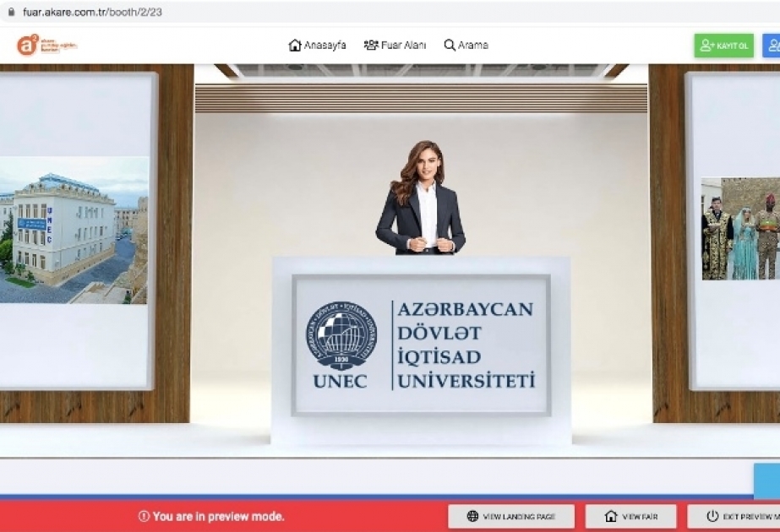Open the Arama search menu item
This screenshot has width=780, height=532.
point(466,46)
